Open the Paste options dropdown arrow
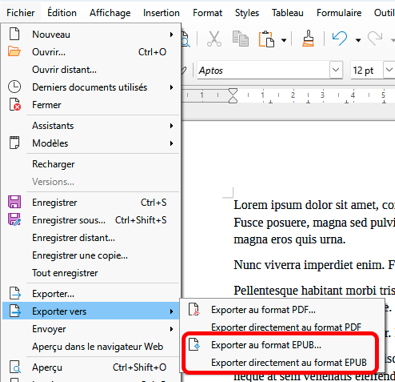This screenshot has height=382, width=395. 284,40
